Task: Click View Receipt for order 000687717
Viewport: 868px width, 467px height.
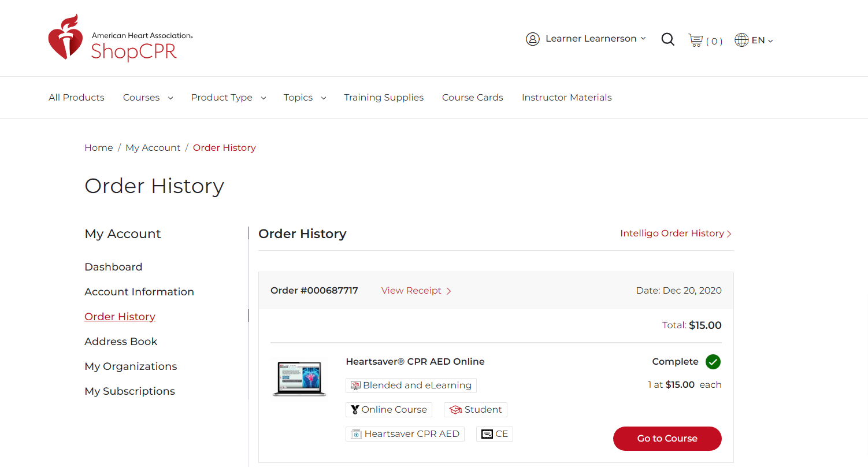Action: [416, 291]
